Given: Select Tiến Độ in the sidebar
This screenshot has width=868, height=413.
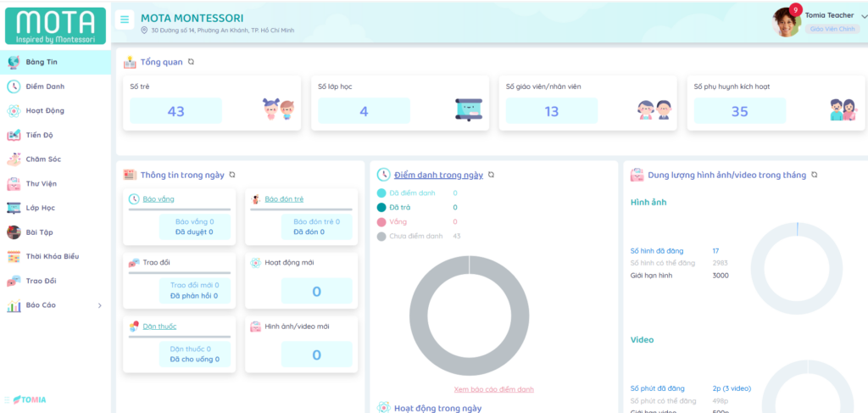Looking at the screenshot, I should pyautogui.click(x=55, y=135).
